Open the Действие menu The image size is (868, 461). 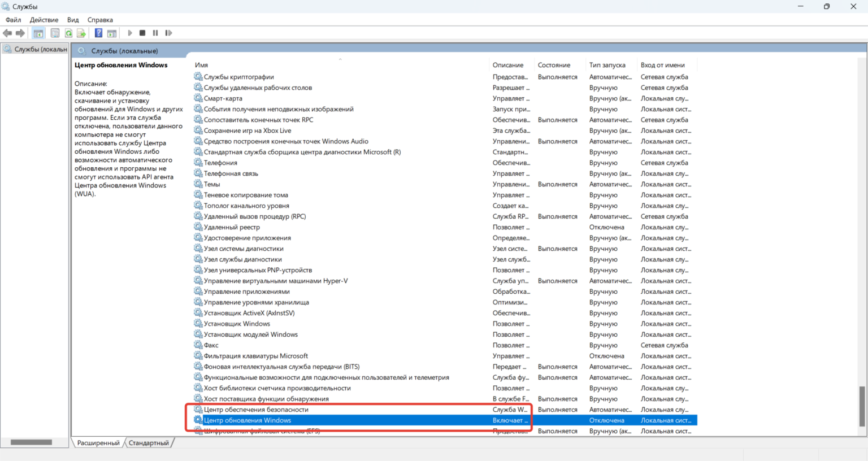[44, 20]
